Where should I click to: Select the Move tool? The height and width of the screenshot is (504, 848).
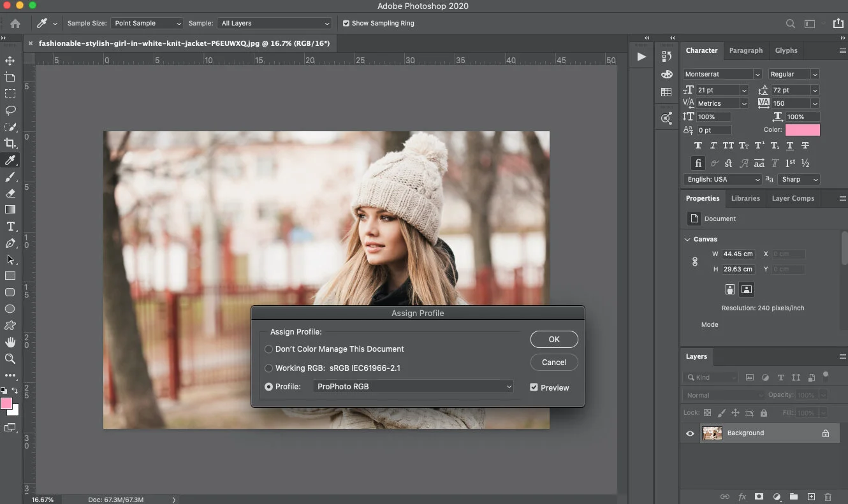click(10, 61)
